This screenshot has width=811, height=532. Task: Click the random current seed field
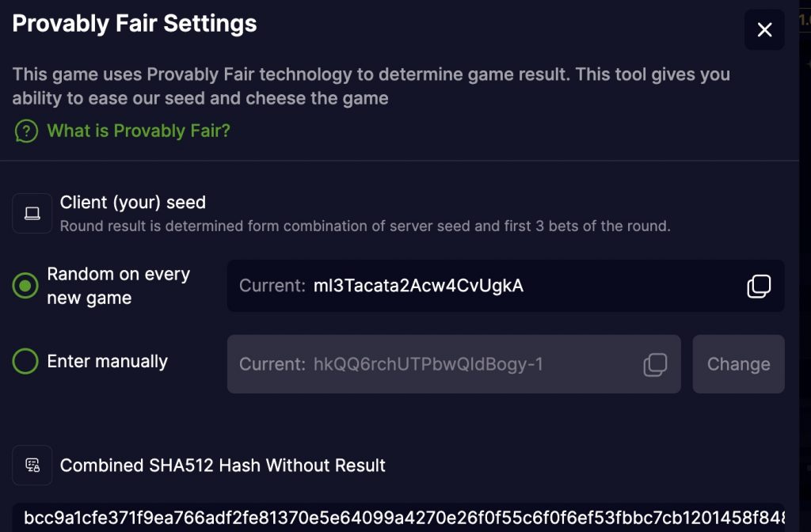pos(505,285)
